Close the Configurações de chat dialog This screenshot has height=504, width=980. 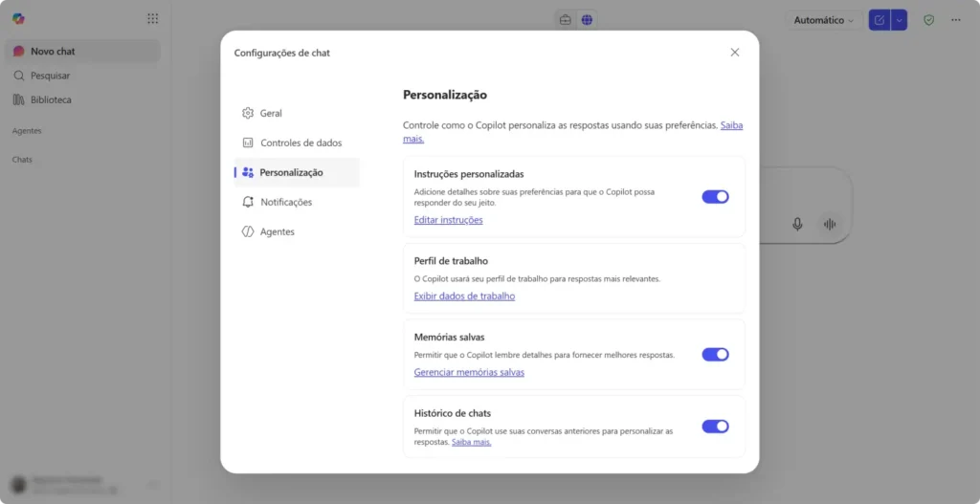coord(735,53)
